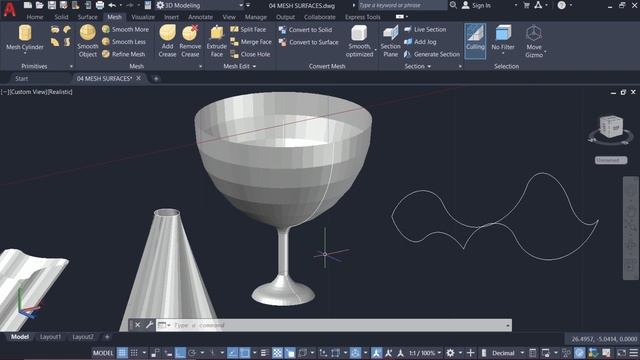The height and width of the screenshot is (360, 640).
Task: Click the Open file folder icon
Action: tap(40, 5)
